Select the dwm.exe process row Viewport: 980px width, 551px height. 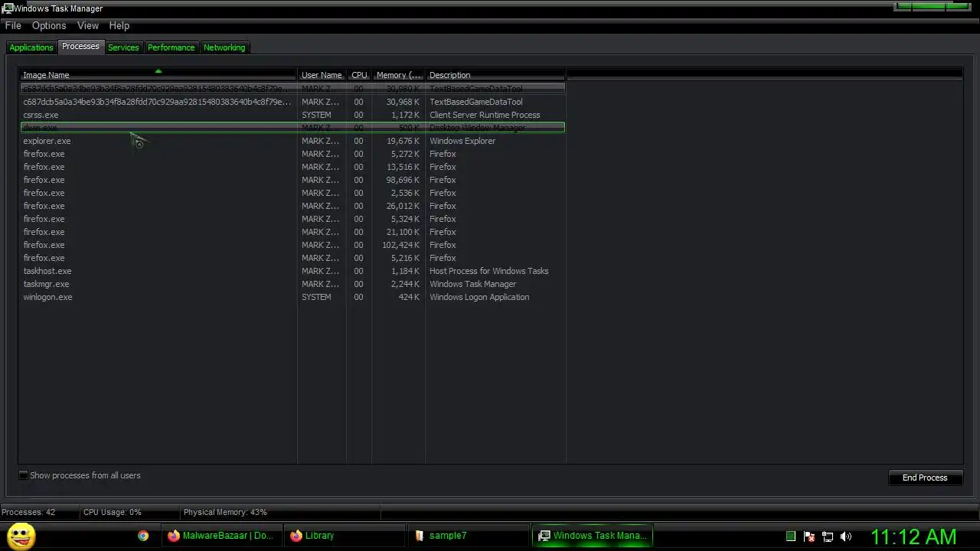(292, 128)
